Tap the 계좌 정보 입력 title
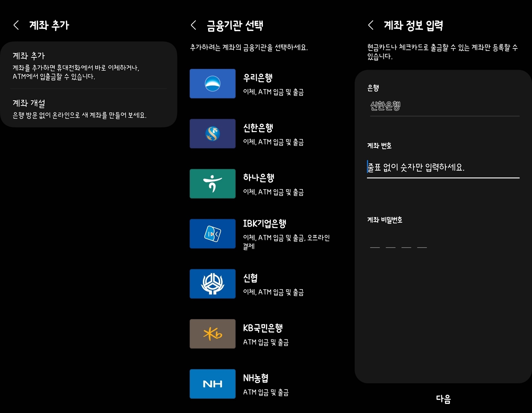532x413 pixels. pyautogui.click(x=413, y=26)
